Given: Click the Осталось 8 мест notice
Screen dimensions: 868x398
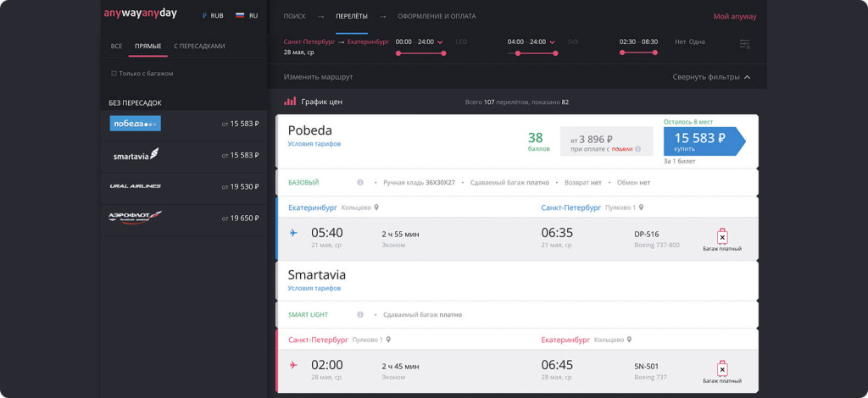Looking at the screenshot, I should coord(688,122).
